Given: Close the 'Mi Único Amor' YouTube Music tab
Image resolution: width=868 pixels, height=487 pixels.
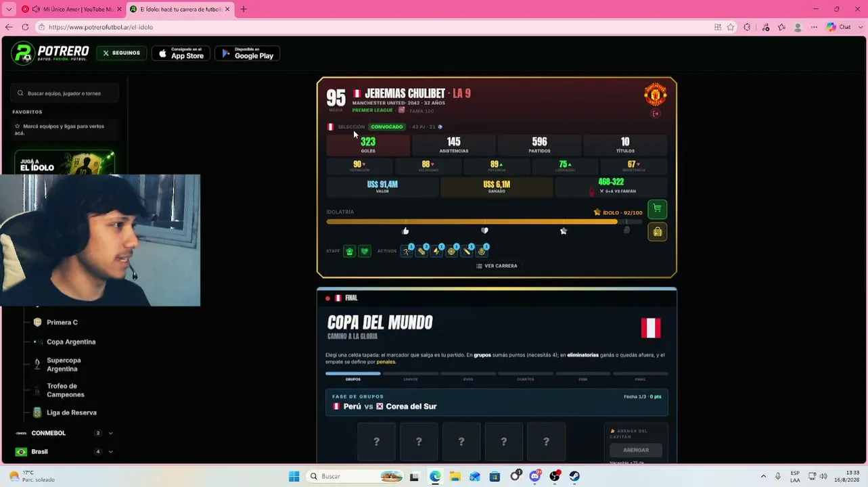Looking at the screenshot, I should coord(120,9).
